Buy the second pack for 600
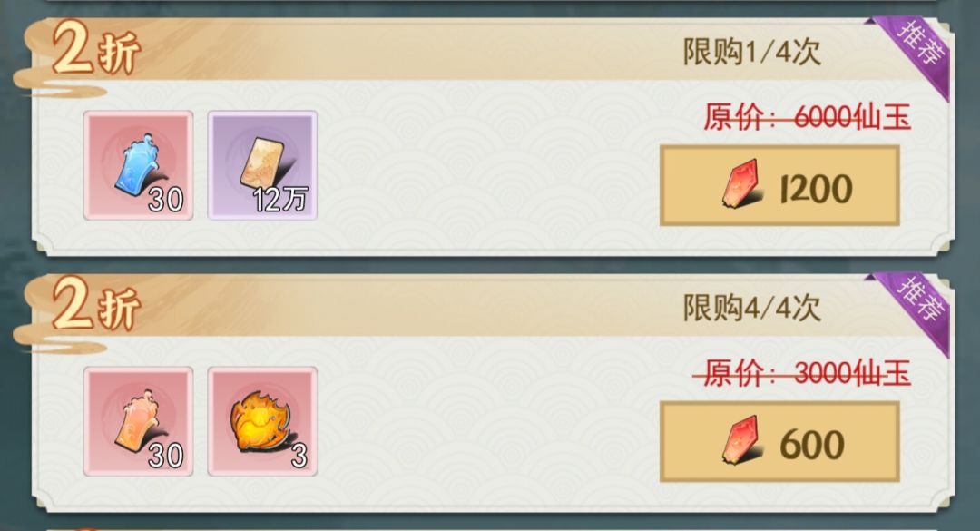Viewport: 980px width, 531px height. pos(779,441)
